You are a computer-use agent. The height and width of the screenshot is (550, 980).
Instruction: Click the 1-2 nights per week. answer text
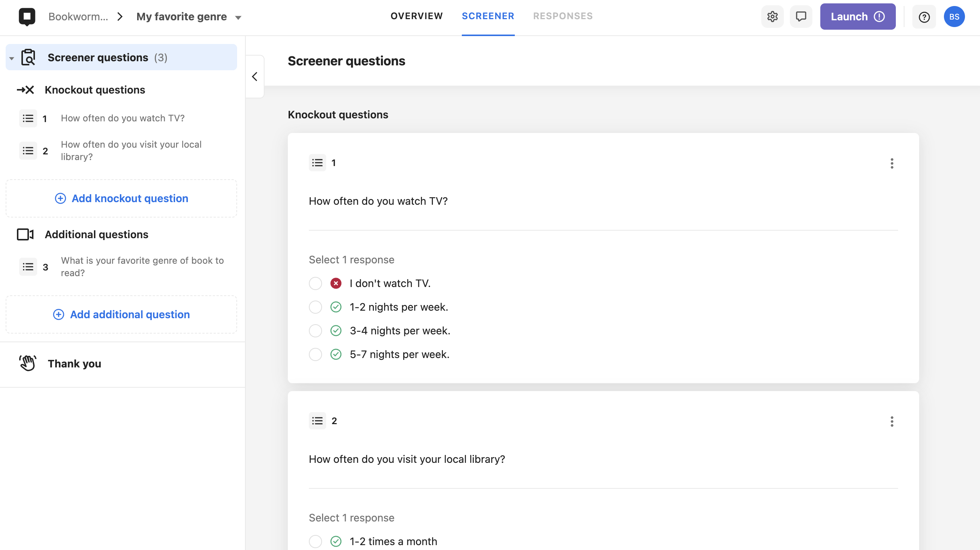399,307
